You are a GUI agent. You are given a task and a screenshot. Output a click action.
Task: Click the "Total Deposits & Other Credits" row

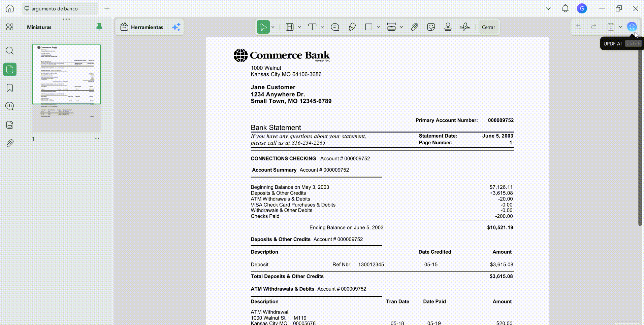(382, 276)
